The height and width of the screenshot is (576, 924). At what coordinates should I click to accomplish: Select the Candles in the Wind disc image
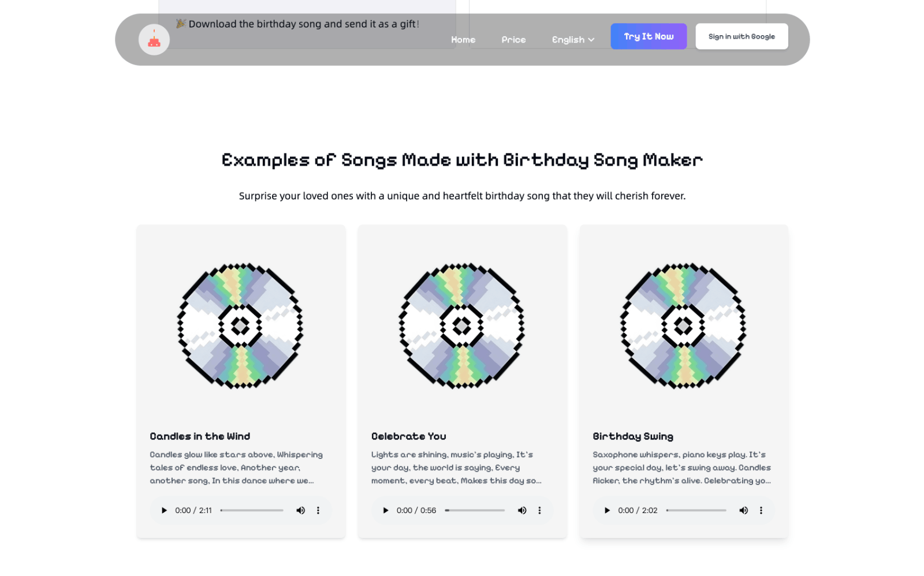tap(240, 326)
